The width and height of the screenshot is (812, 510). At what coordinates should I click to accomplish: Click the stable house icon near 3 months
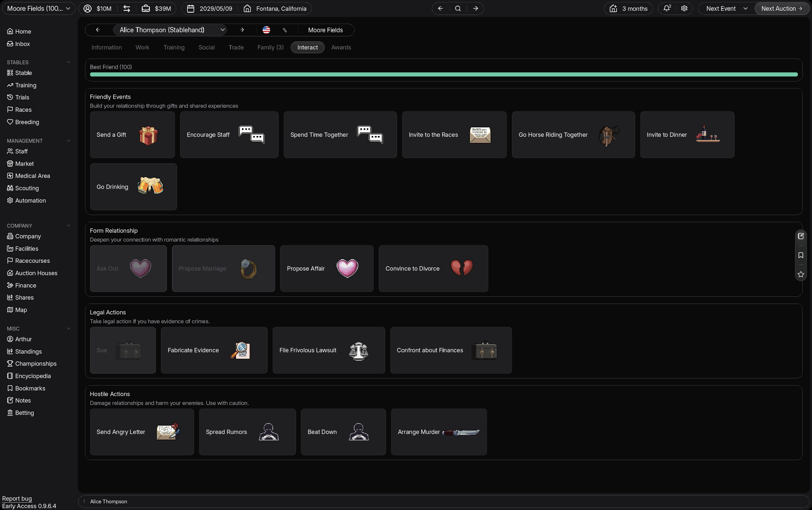pyautogui.click(x=613, y=8)
